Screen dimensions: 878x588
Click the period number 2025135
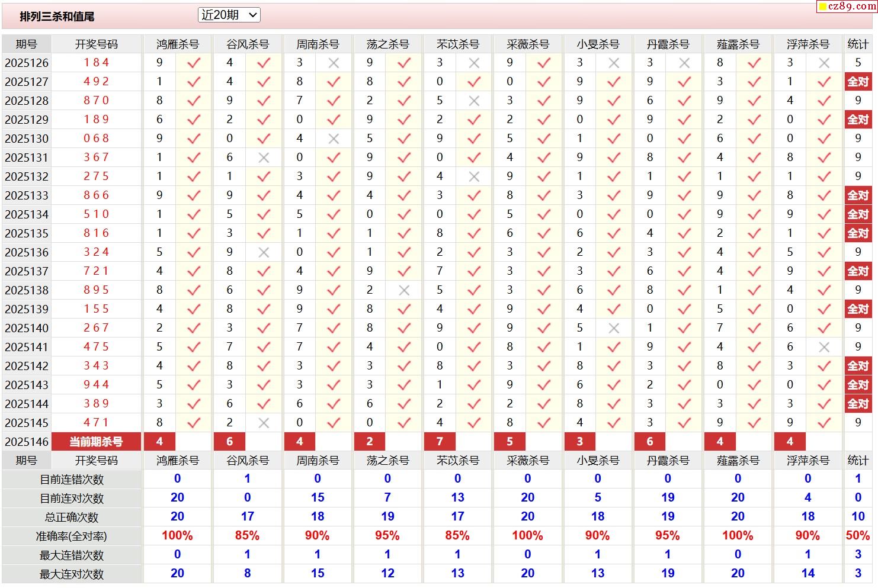(x=27, y=233)
